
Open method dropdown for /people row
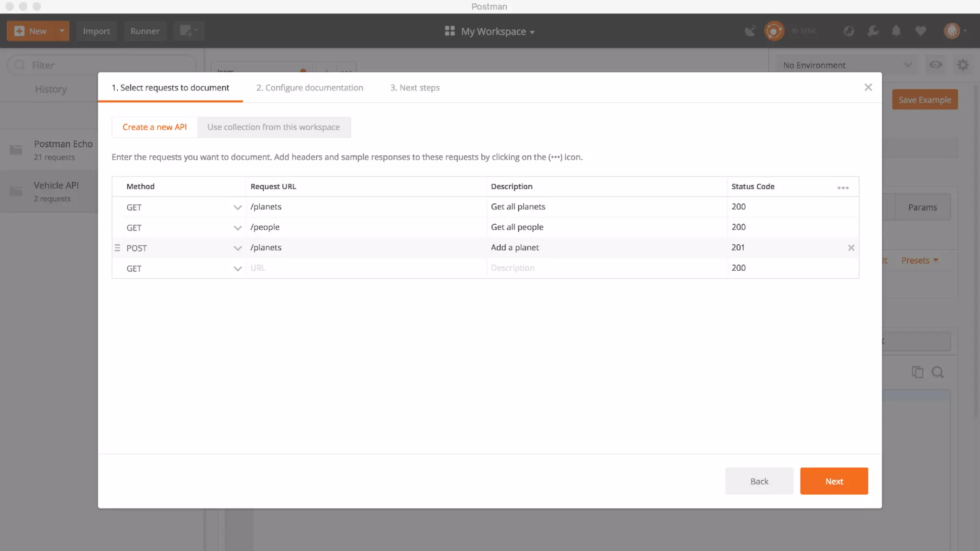pos(237,228)
